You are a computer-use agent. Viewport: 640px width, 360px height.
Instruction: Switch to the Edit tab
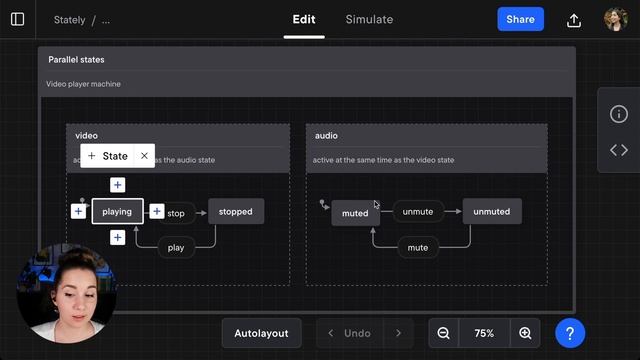(x=304, y=19)
